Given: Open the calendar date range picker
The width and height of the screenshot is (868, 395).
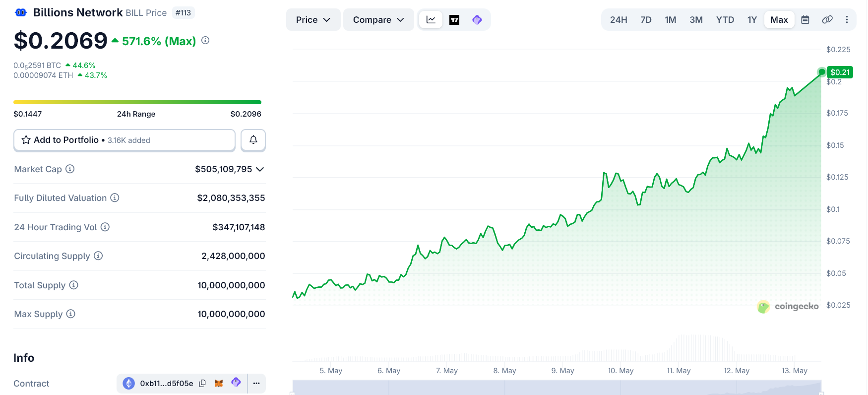Looking at the screenshot, I should [806, 20].
